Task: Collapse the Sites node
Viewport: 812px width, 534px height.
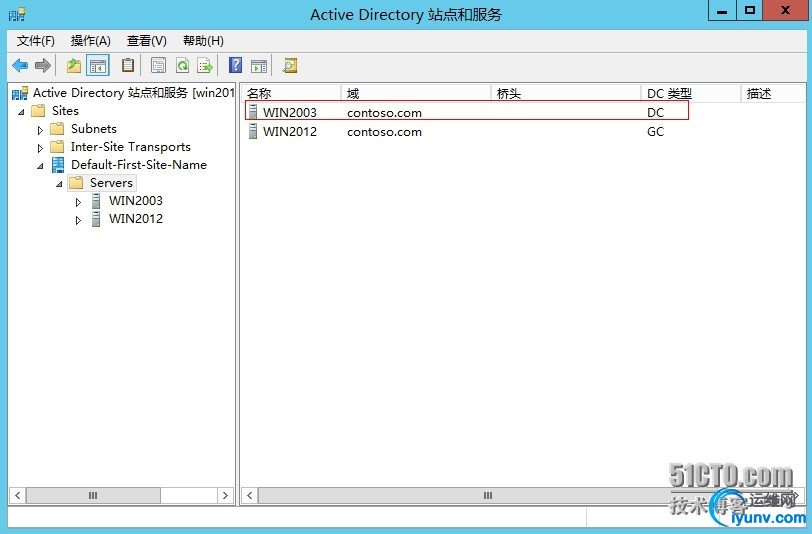Action: [21, 112]
